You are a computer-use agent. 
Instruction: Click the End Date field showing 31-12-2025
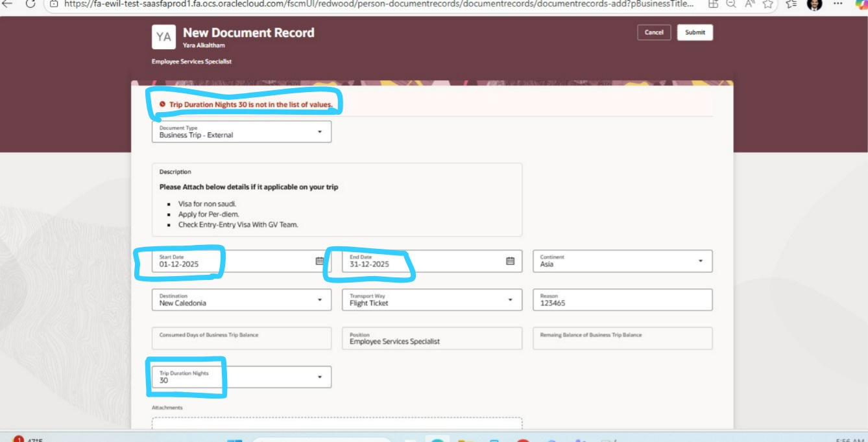432,261
